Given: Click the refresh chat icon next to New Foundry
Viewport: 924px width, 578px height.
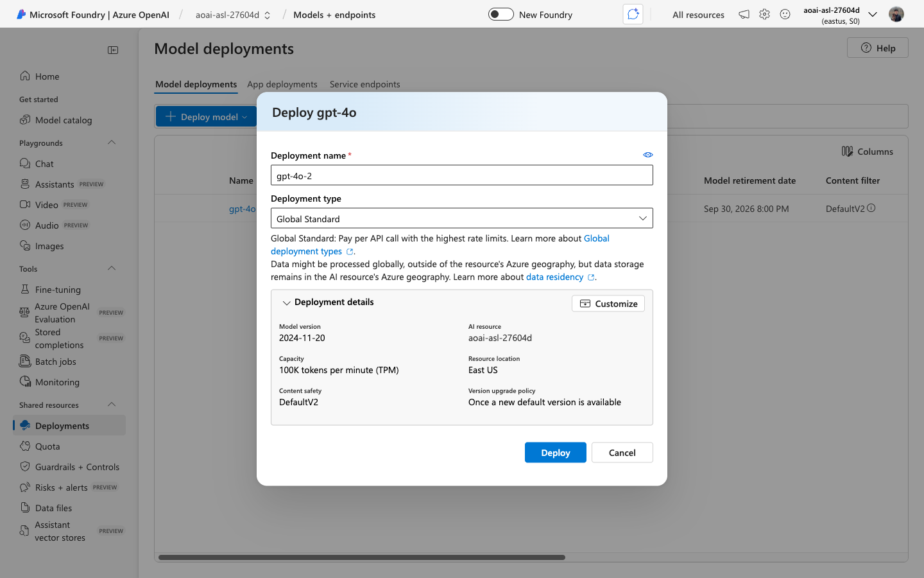Looking at the screenshot, I should click(633, 14).
